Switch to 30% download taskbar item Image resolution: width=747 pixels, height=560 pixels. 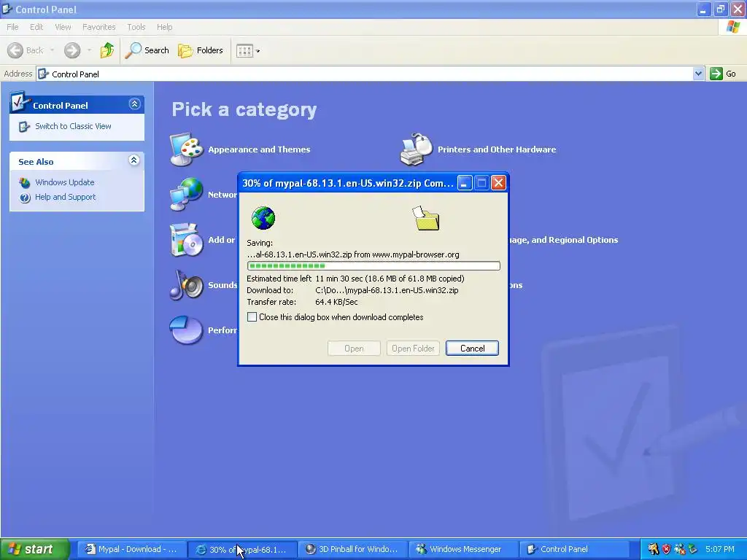point(243,549)
